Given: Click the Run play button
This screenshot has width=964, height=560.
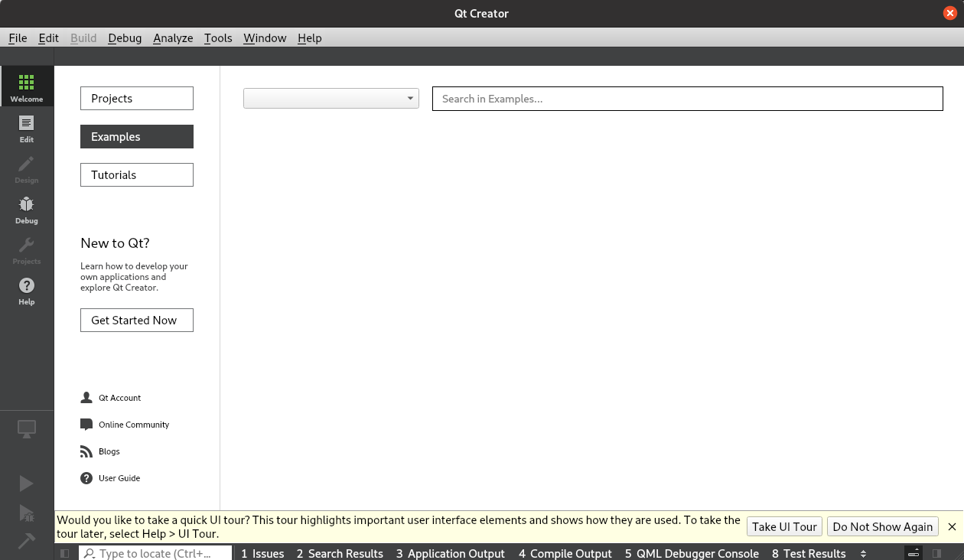Looking at the screenshot, I should point(27,483).
